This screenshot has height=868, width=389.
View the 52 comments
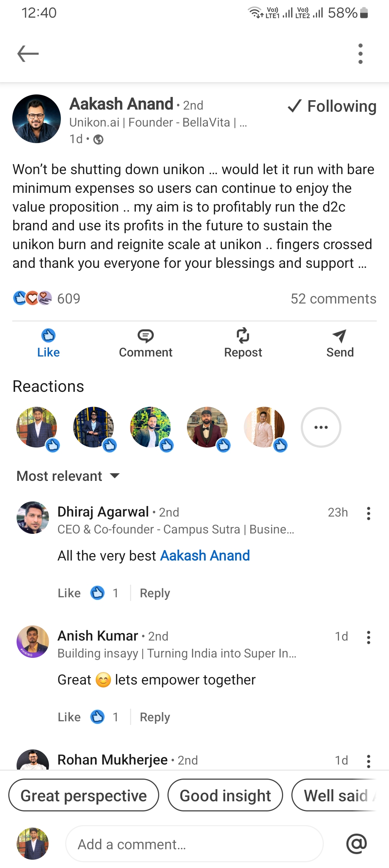[x=333, y=299]
